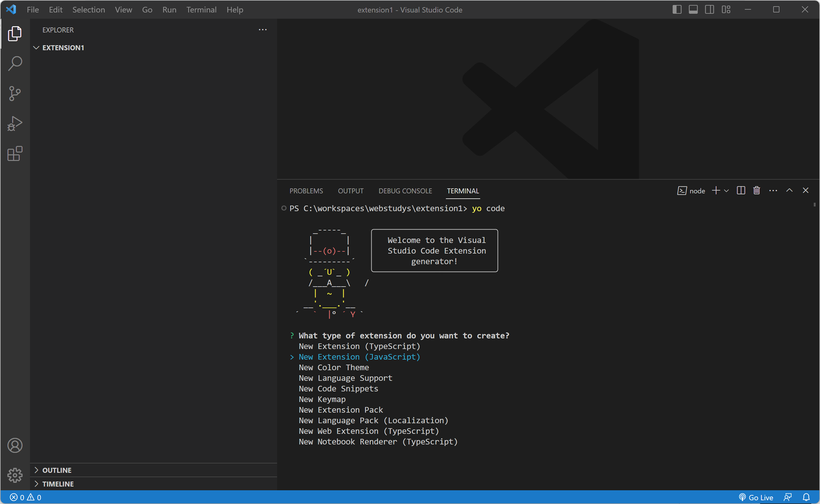Click the notifications bell in status bar

[806, 497]
